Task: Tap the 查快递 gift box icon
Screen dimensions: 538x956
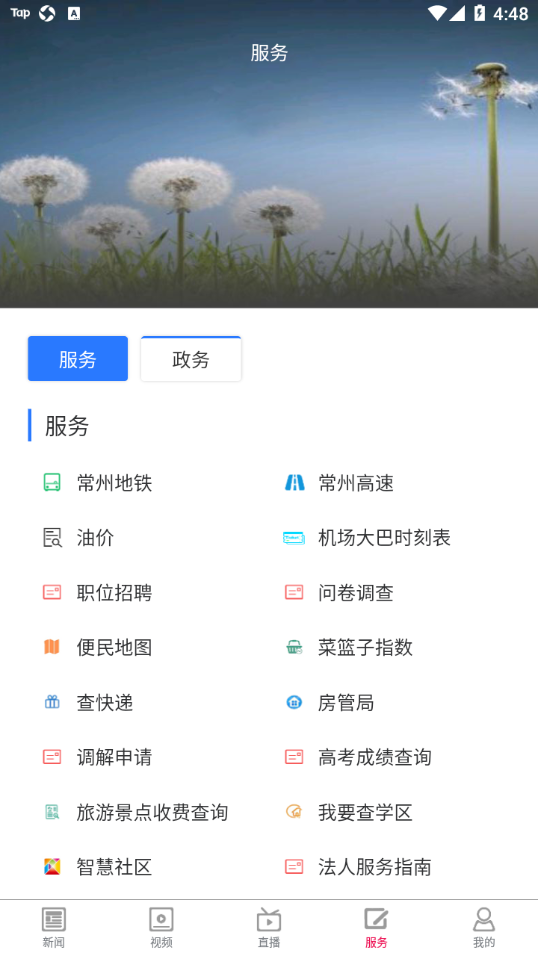Action: [52, 702]
